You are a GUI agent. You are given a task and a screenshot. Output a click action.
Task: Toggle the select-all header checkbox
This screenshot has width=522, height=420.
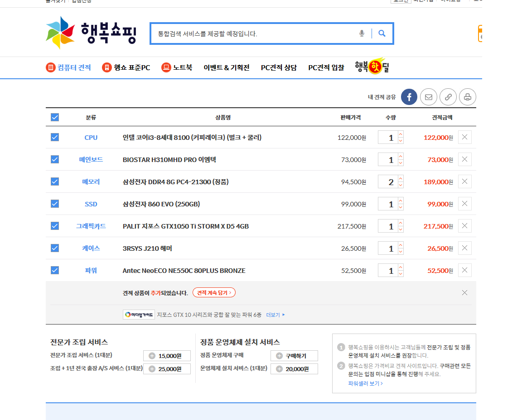[x=55, y=117]
